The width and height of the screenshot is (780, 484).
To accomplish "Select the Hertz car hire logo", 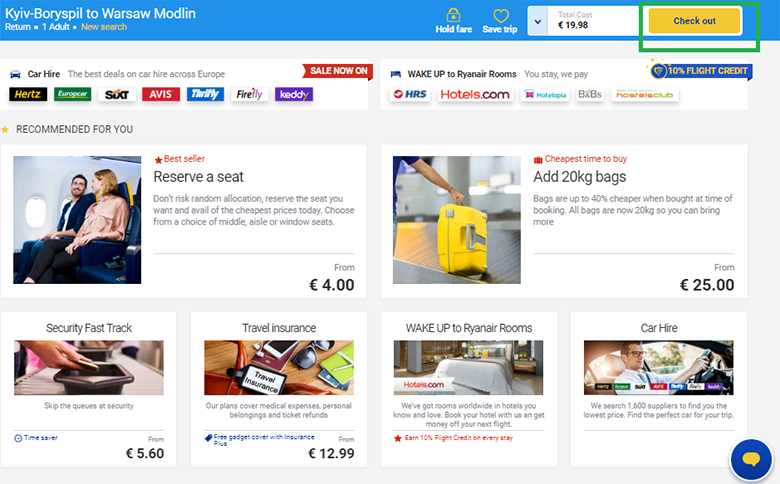I will pyautogui.click(x=28, y=94).
